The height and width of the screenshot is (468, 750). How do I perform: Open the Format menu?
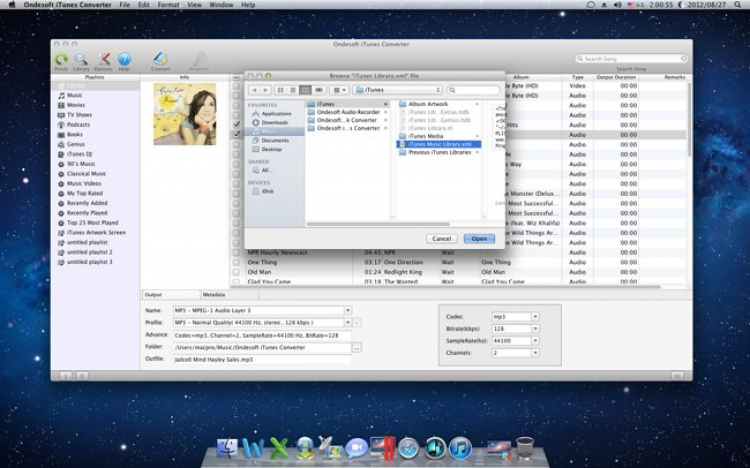point(168,5)
